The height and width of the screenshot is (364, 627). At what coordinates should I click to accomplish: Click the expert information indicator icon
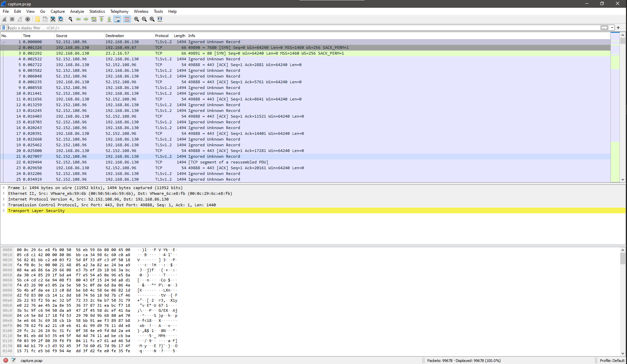6,360
